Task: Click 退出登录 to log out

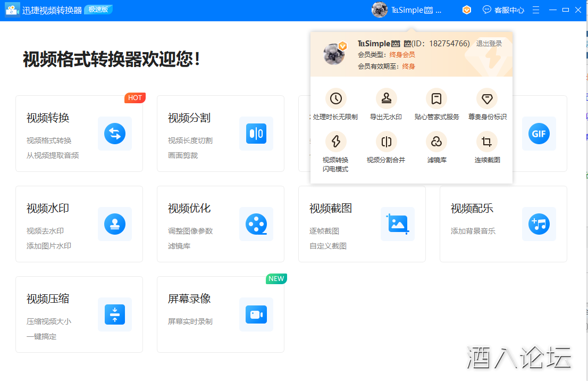Action: point(489,44)
